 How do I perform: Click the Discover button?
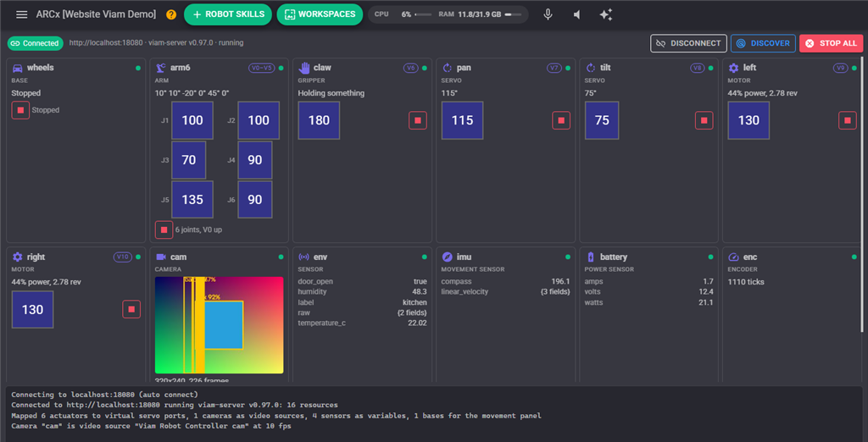pos(764,43)
